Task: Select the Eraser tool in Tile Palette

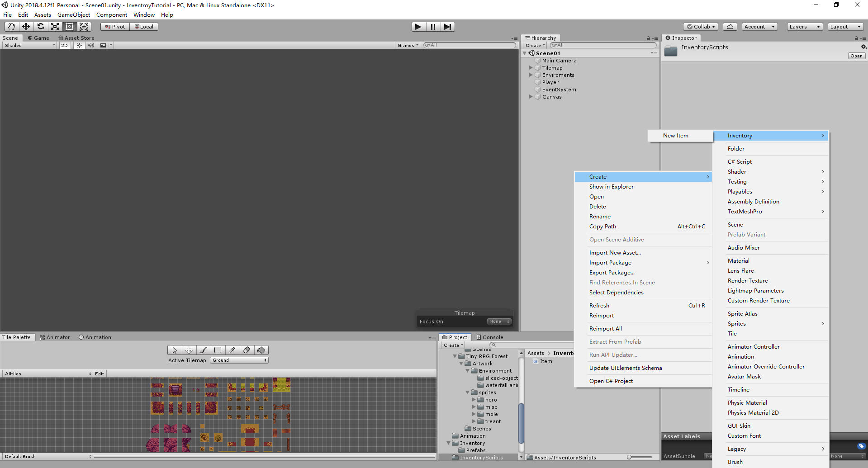Action: (x=247, y=350)
